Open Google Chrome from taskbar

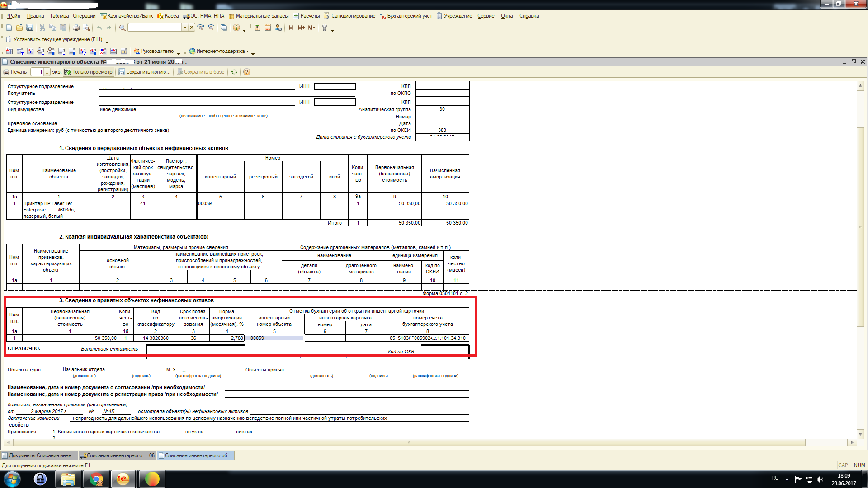[96, 479]
